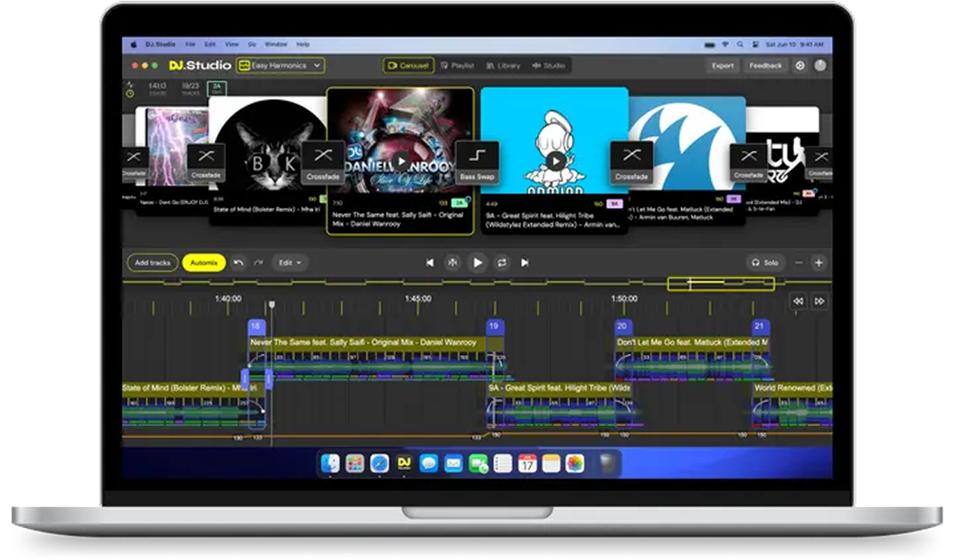Image resolution: width=953 pixels, height=560 pixels.
Task: Click the yellow Automix button
Action: coord(203,263)
